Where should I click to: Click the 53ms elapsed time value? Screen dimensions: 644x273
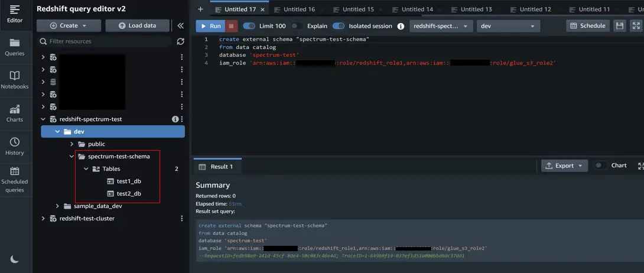tap(235, 204)
